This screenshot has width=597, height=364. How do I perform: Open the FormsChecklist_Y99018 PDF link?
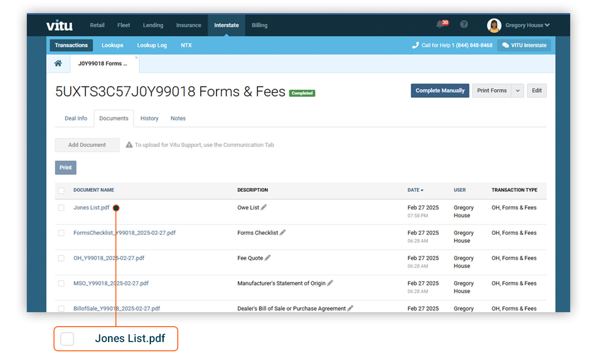tap(125, 233)
